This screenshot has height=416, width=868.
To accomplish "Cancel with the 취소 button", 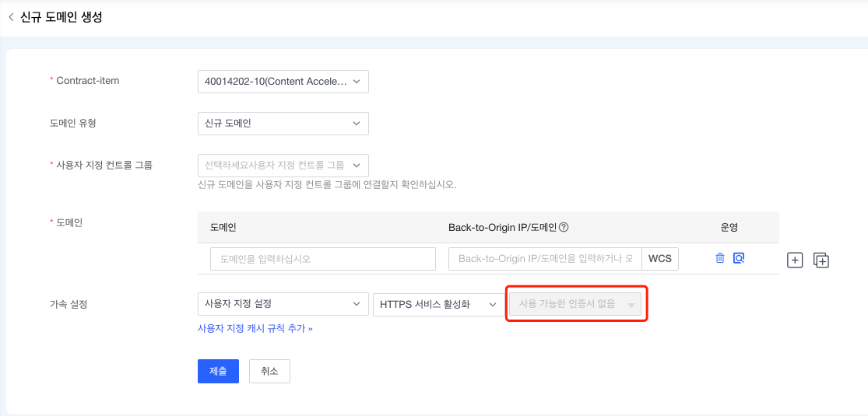I will point(269,372).
